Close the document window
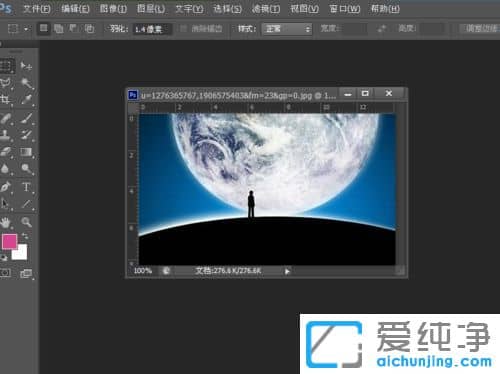 pyautogui.click(x=389, y=93)
